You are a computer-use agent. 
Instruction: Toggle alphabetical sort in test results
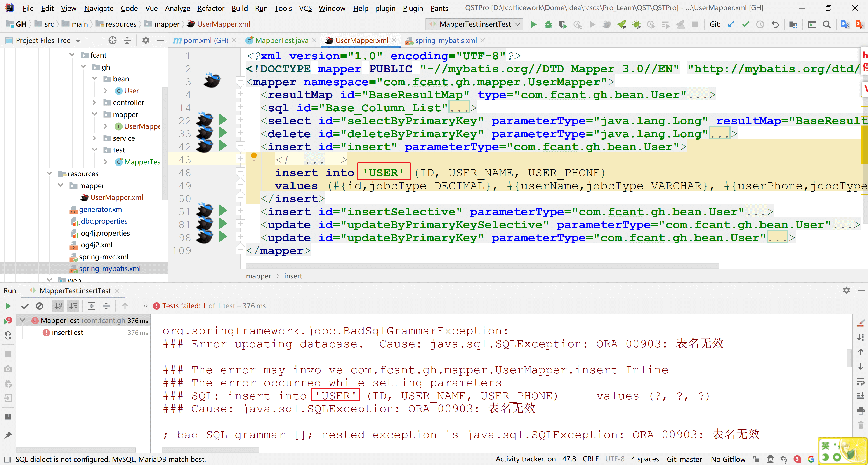[x=58, y=306]
